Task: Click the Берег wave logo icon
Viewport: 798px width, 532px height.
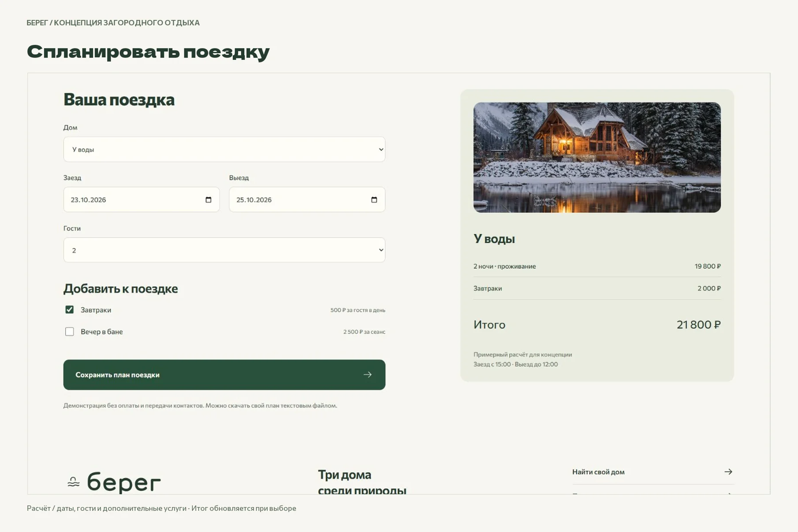Action: (x=74, y=482)
